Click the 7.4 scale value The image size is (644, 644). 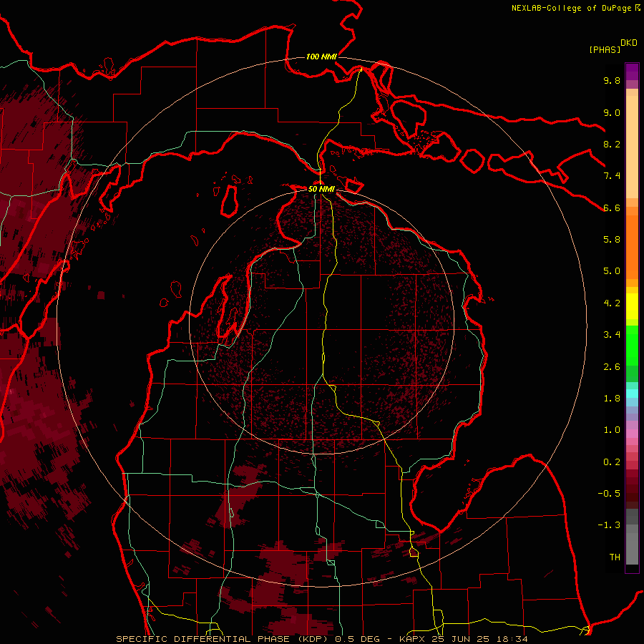(x=612, y=176)
